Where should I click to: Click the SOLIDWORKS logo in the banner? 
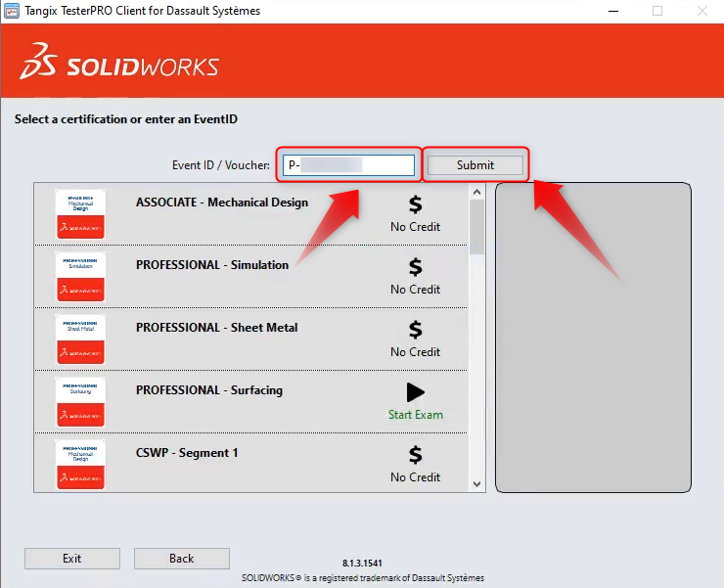(x=119, y=62)
